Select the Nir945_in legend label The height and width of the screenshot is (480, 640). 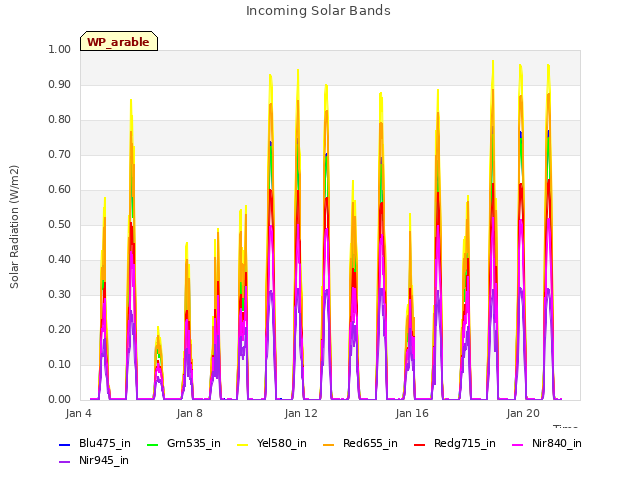click(104, 461)
